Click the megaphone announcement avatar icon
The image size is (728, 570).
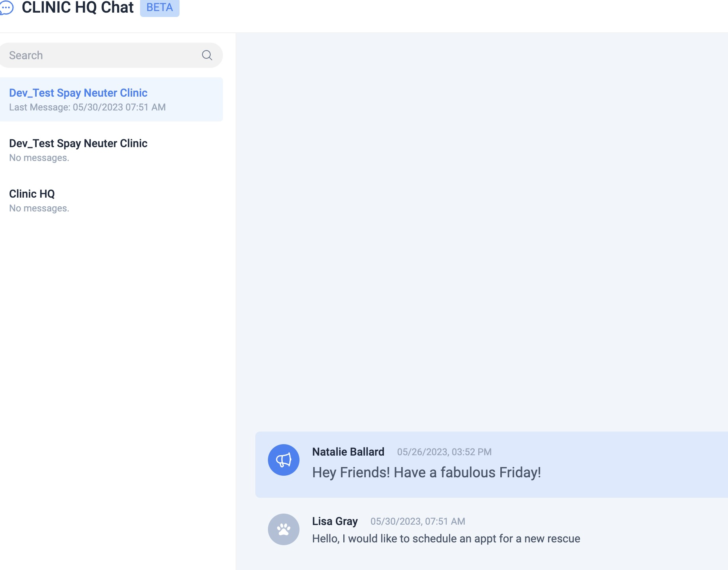(283, 460)
